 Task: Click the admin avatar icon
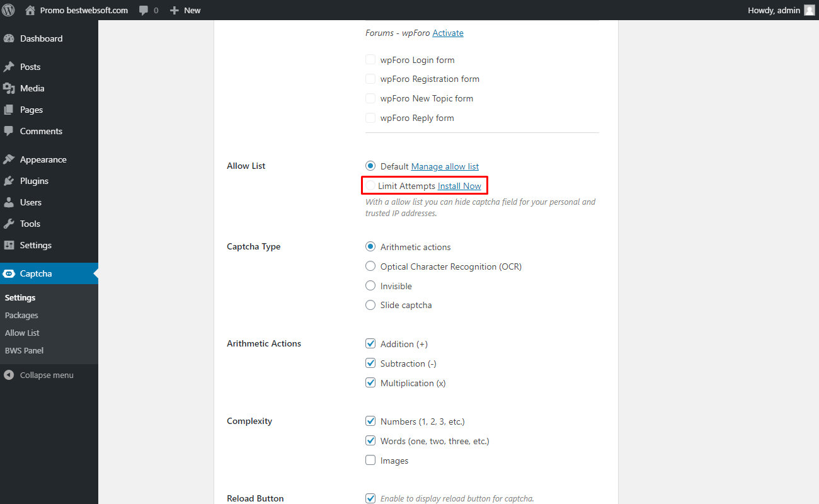pos(810,10)
